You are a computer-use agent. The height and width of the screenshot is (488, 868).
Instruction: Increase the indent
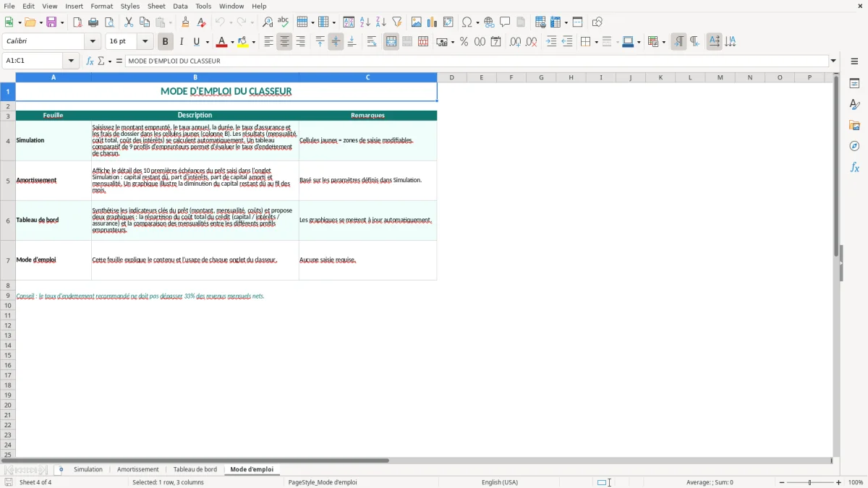tap(551, 42)
